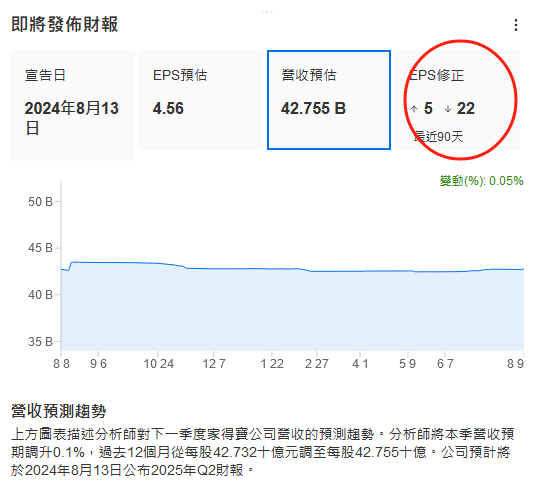
Task: Click the drag handle dots at top
Action: [267, 12]
